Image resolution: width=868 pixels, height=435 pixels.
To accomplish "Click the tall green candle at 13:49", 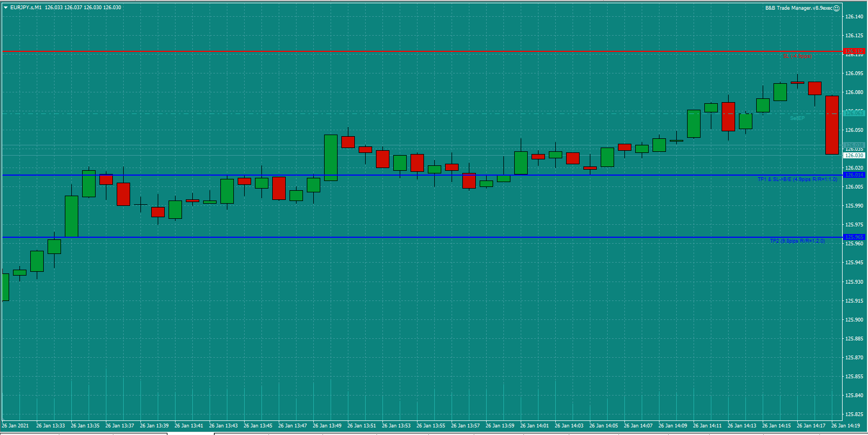I will (x=331, y=157).
